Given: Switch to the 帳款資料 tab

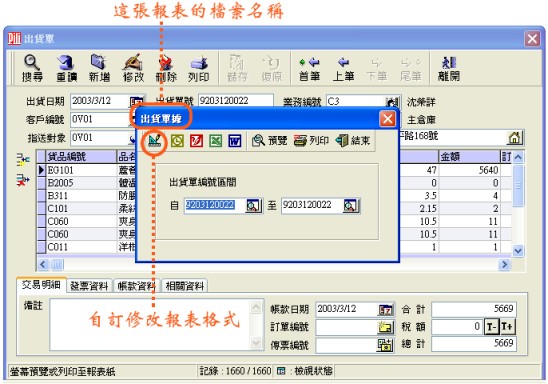Looking at the screenshot, I should (136, 286).
